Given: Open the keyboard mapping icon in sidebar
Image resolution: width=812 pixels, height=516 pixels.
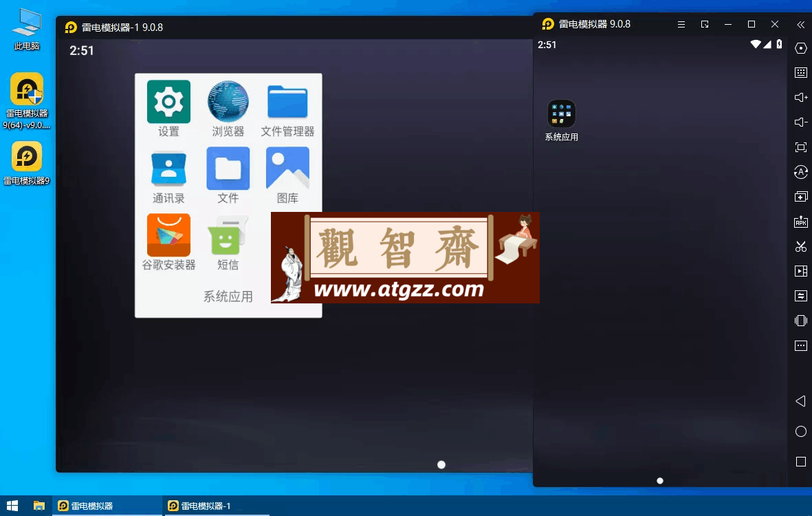Looking at the screenshot, I should [800, 72].
